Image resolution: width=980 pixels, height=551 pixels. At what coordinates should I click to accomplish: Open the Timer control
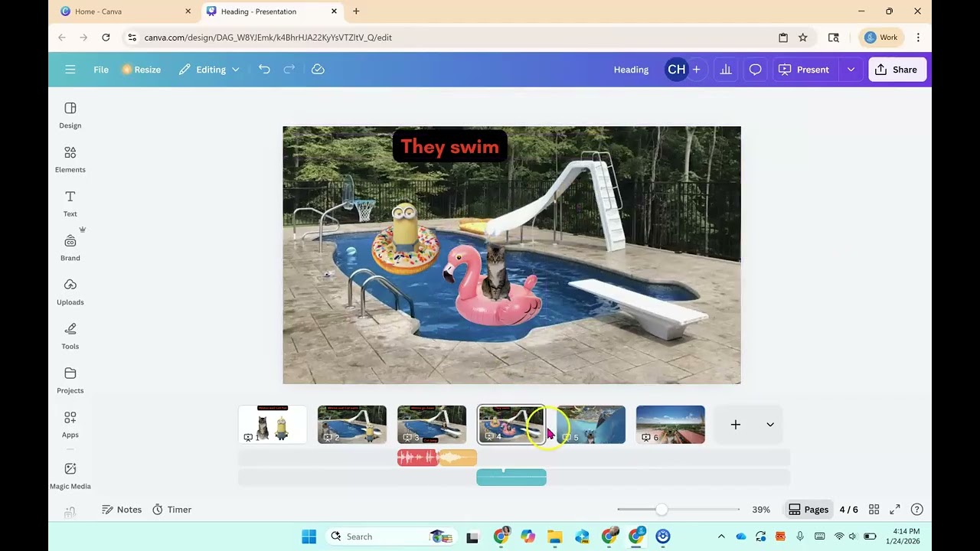tap(171, 510)
